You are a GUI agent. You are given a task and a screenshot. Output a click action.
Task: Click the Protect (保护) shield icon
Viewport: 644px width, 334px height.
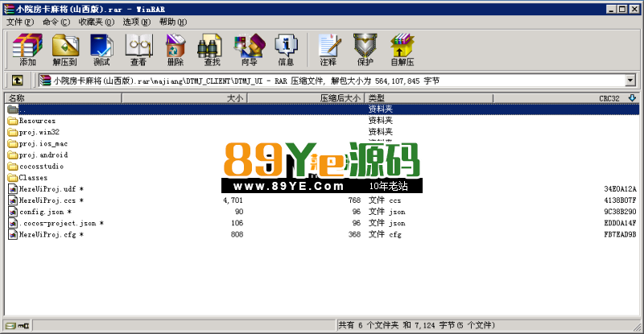click(x=365, y=50)
